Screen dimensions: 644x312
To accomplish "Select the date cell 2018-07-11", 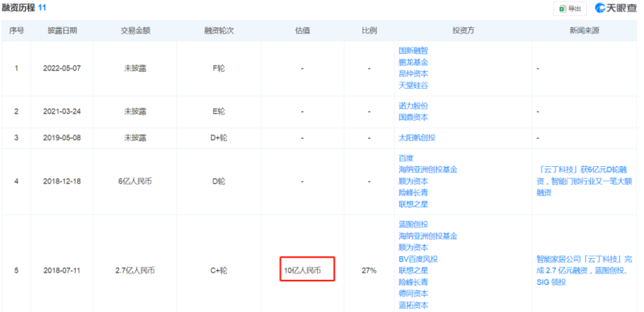I will pyautogui.click(x=62, y=271).
